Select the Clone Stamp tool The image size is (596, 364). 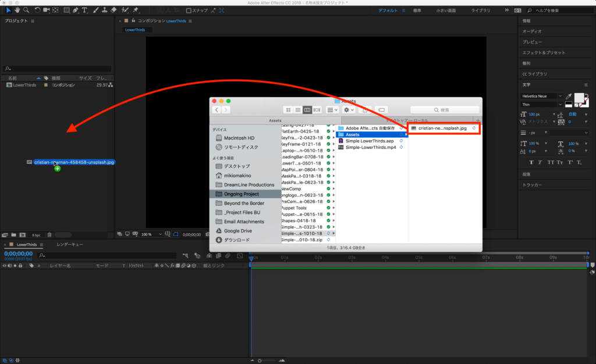pos(105,10)
